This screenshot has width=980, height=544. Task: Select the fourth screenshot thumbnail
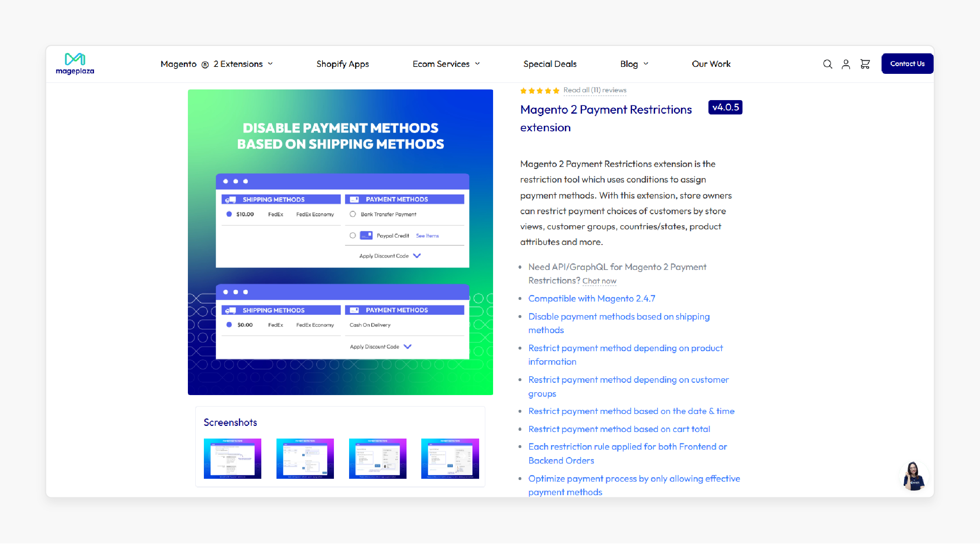coord(450,459)
